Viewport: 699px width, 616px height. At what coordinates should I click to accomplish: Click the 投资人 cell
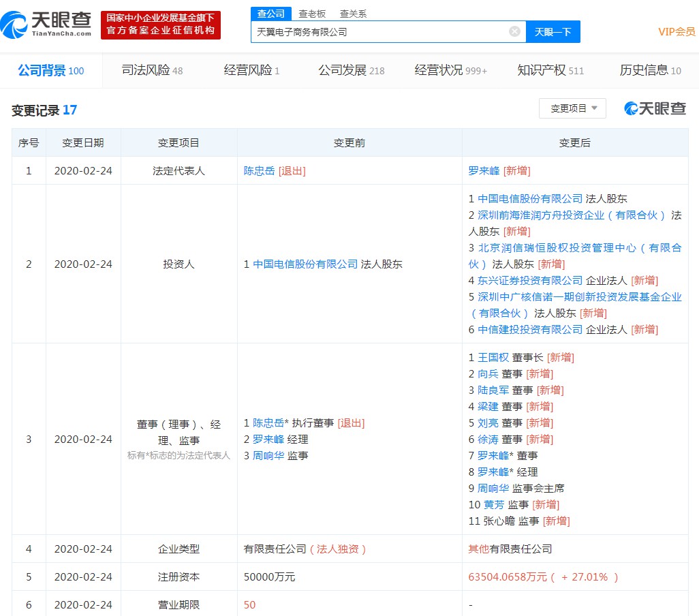178,264
